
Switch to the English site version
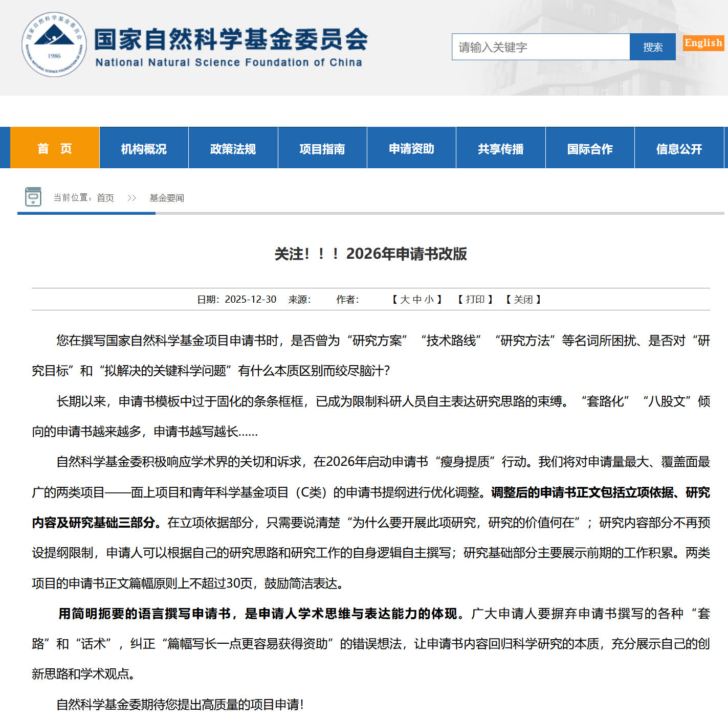coord(703,43)
